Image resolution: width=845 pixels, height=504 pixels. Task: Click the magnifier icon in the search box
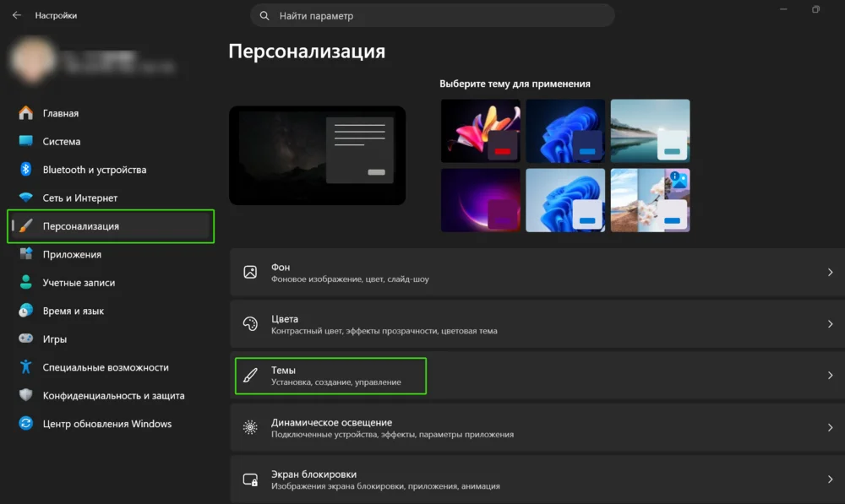click(x=264, y=15)
